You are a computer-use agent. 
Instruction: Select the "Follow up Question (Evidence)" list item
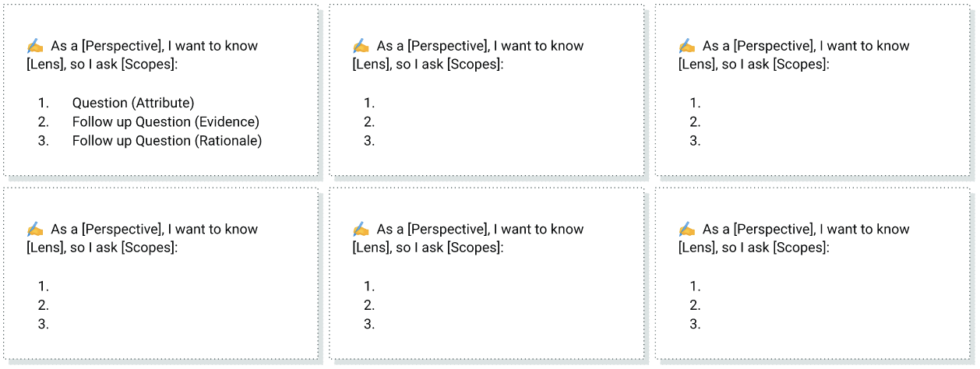tap(165, 121)
